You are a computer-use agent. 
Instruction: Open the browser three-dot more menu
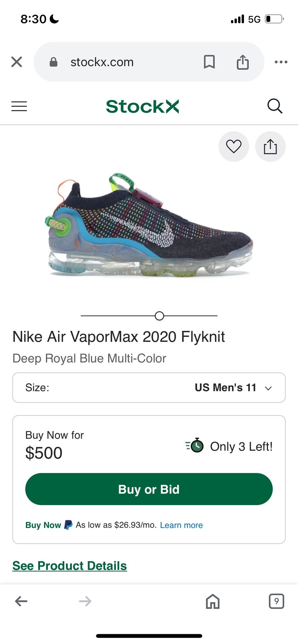point(281,62)
